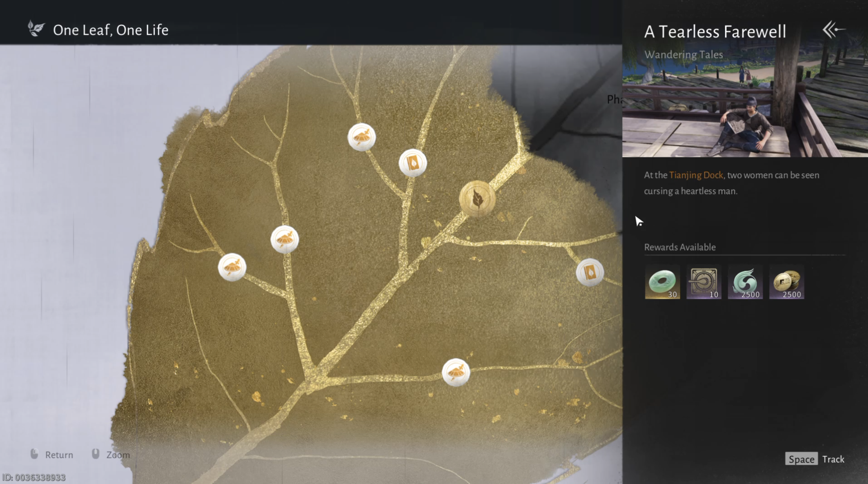Click the Space key prompt
The image size is (868, 484).
(802, 459)
